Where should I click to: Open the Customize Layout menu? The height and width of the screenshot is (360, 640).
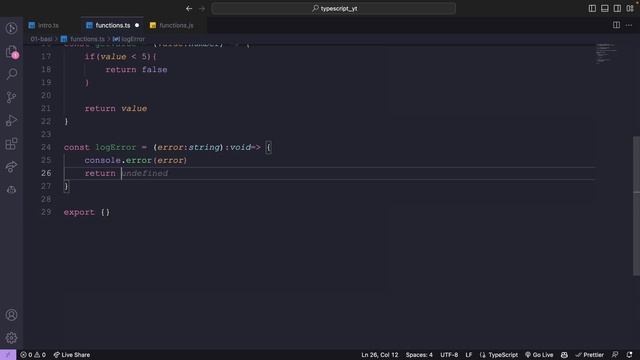click(x=630, y=8)
